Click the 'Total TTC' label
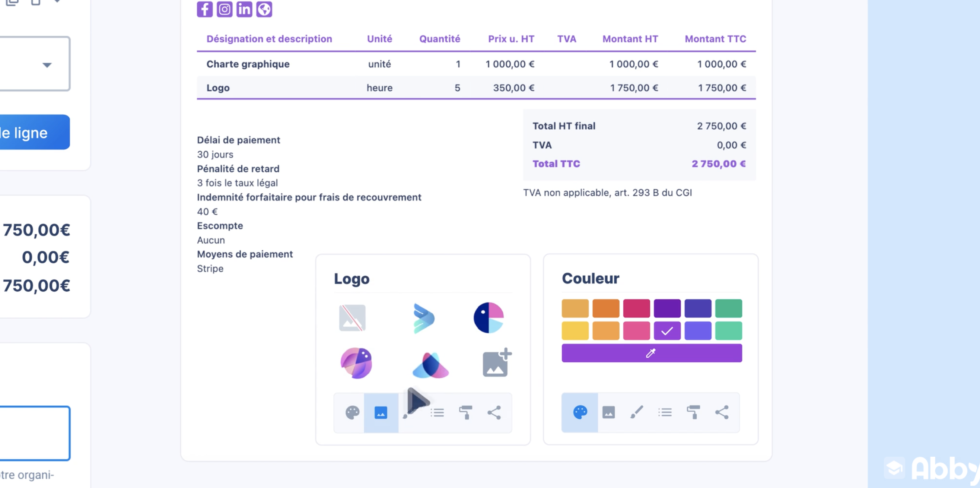The image size is (980, 488). pyautogui.click(x=556, y=164)
